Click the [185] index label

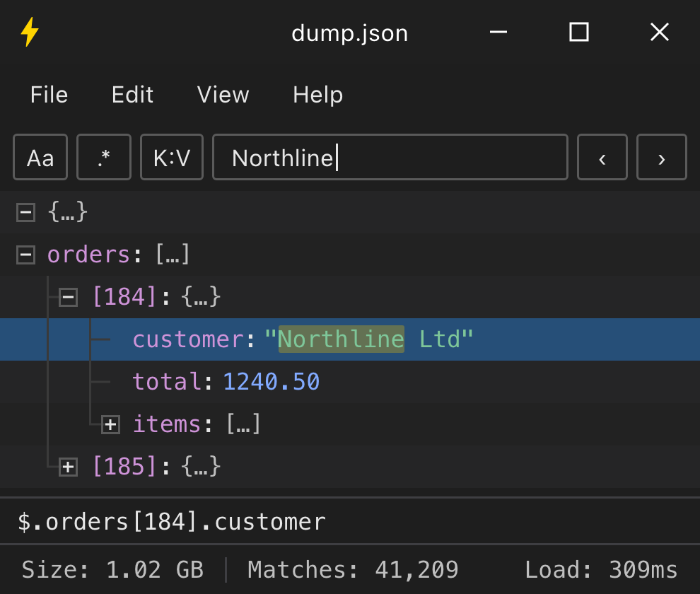pos(124,466)
